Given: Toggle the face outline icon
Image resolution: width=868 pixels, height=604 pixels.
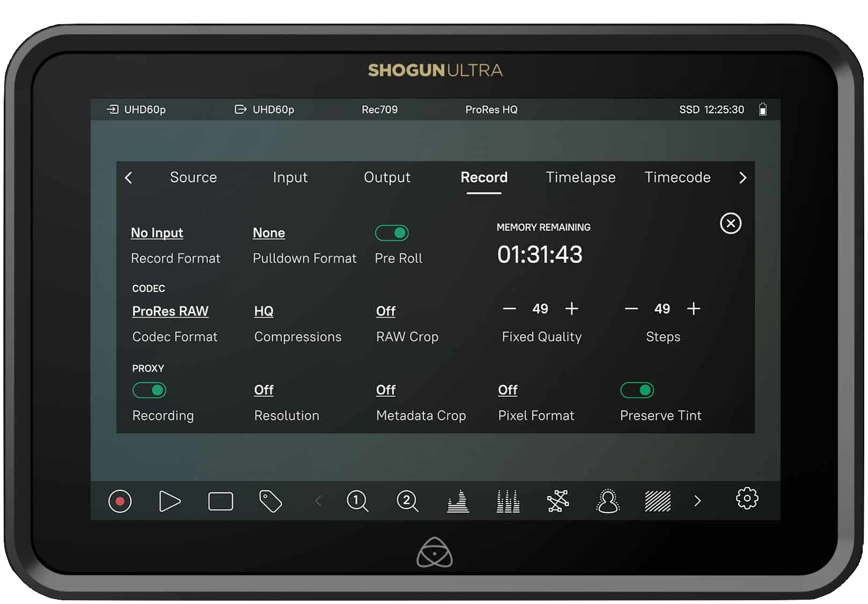Looking at the screenshot, I should point(608,501).
